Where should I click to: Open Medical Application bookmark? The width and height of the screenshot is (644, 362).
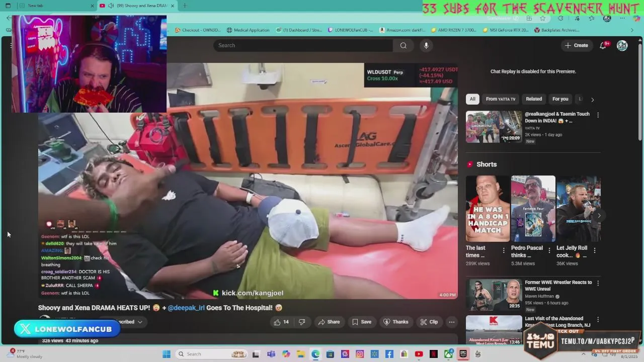pos(248,30)
